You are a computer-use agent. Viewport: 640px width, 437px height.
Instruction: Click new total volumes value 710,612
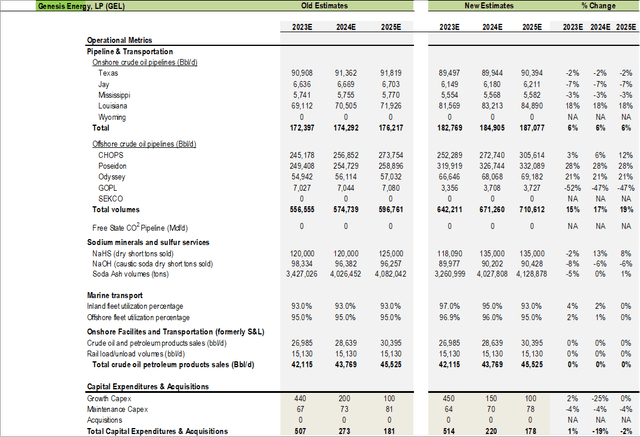coord(532,209)
